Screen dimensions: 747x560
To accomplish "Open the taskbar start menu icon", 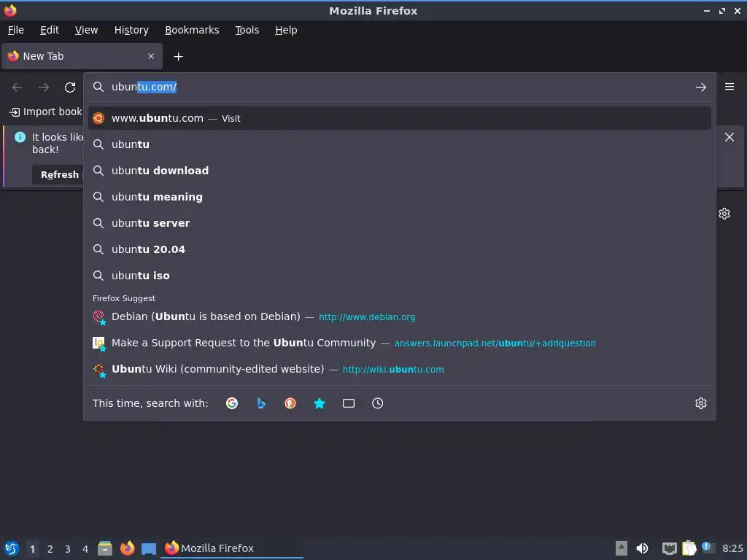I will 12,548.
